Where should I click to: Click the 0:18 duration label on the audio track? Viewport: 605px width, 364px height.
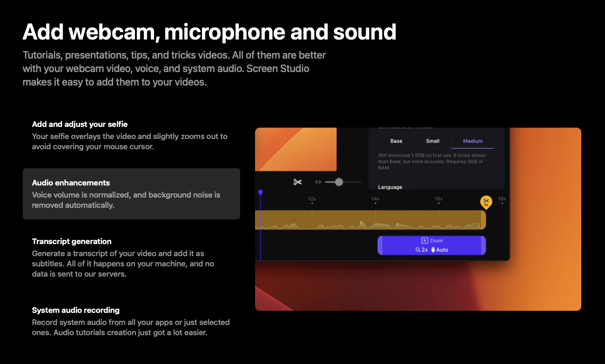(x=476, y=225)
